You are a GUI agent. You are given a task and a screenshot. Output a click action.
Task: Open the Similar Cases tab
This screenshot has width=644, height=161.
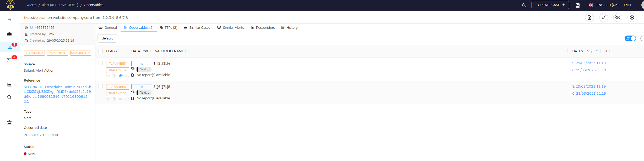[197, 28]
